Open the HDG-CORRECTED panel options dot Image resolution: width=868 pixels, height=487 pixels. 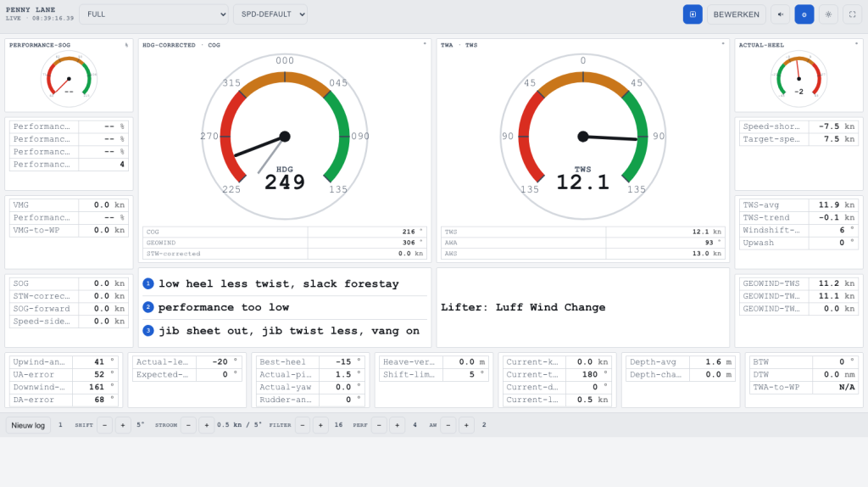[x=425, y=44]
